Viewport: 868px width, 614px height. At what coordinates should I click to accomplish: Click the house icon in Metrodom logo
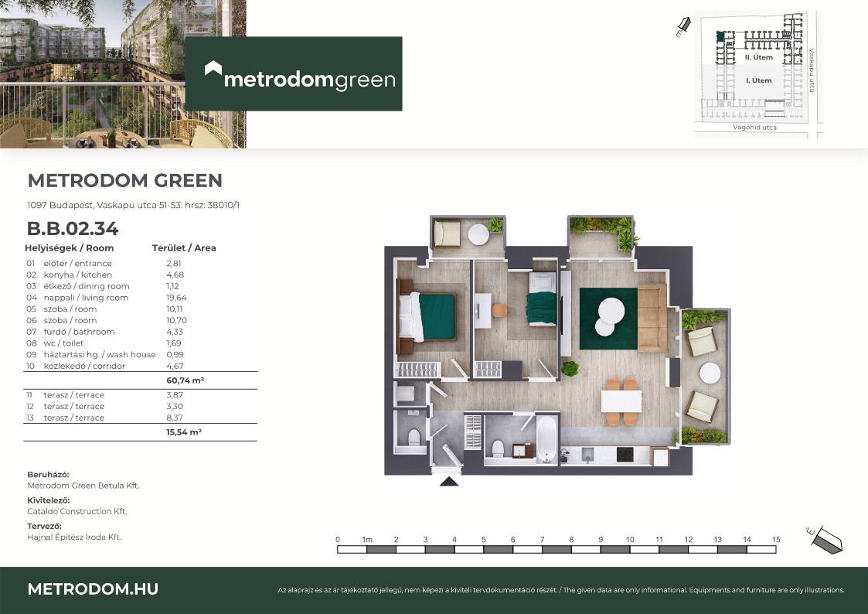click(x=213, y=70)
